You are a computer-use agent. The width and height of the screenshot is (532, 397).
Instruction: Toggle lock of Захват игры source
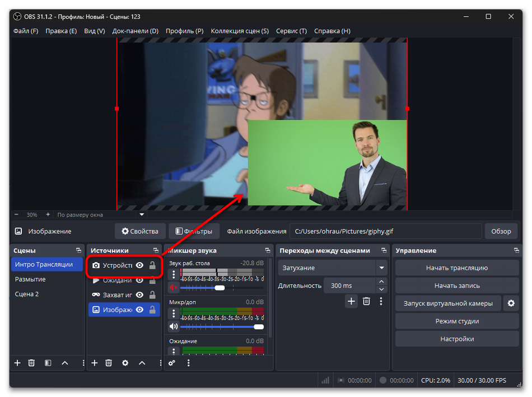coord(152,295)
